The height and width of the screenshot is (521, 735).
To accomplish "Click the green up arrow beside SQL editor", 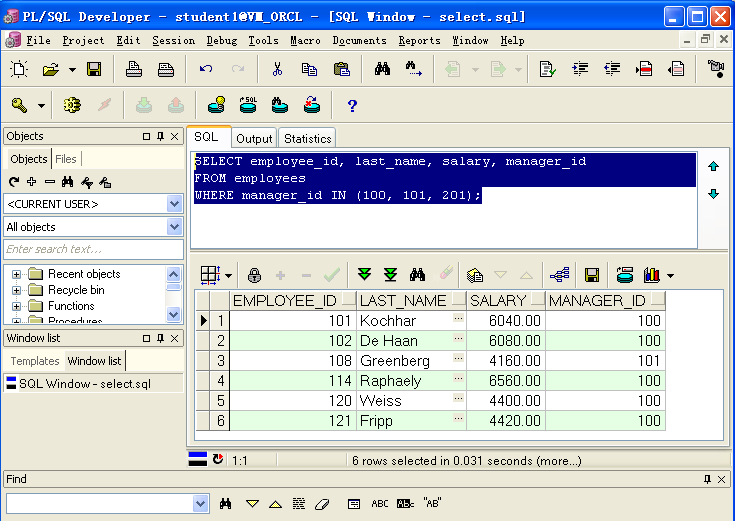I will pos(713,166).
